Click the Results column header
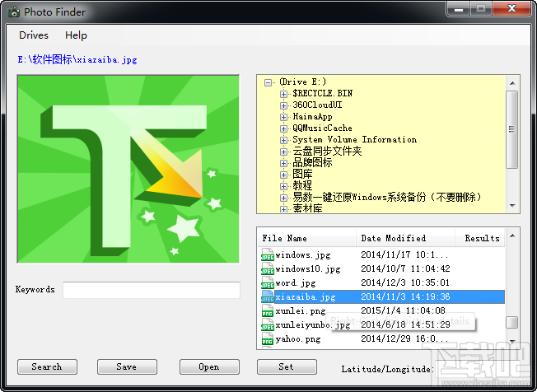Viewport: 537px width, 392px height. click(480, 238)
